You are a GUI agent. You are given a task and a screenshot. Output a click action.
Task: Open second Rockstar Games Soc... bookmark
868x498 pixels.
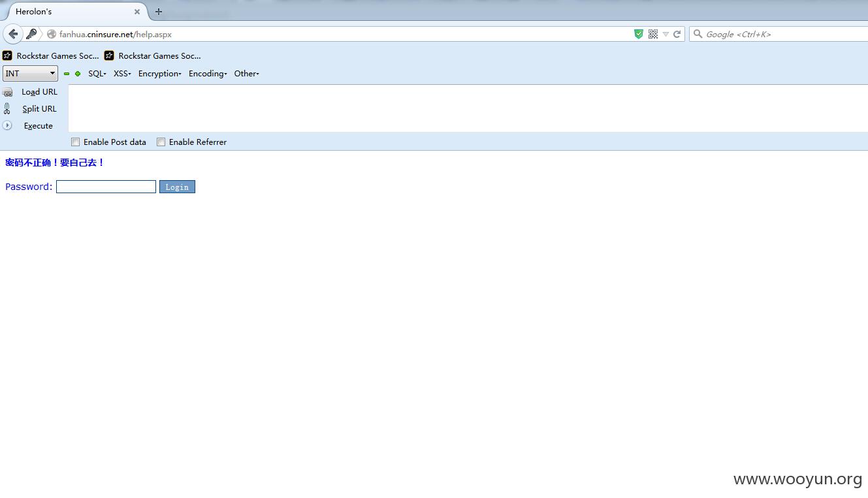[153, 55]
